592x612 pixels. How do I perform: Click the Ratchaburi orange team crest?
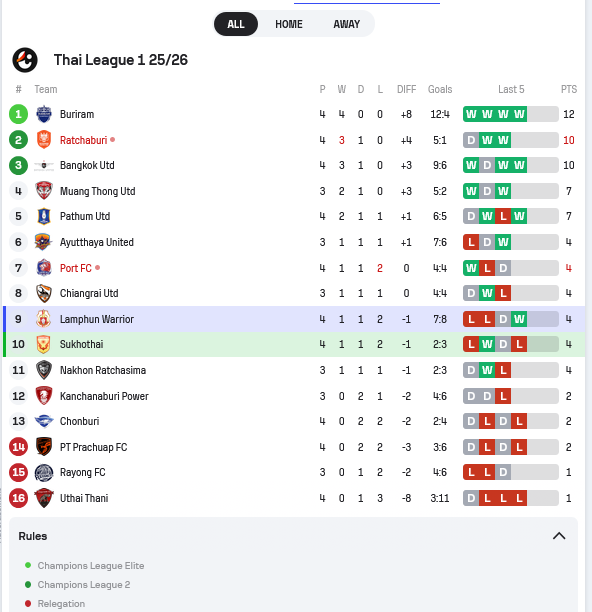pos(44,140)
